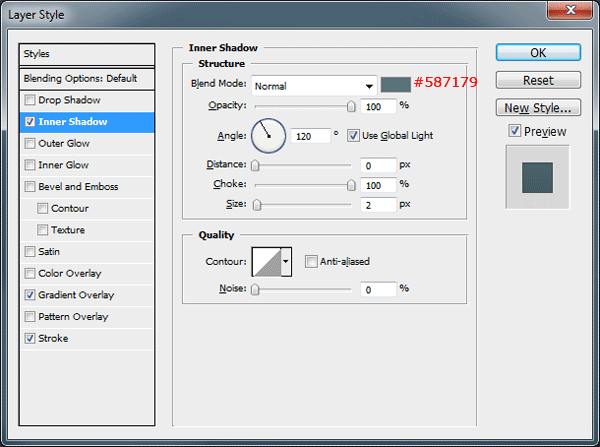Uncheck the Inner Shadow checkbox
The width and height of the screenshot is (600, 447).
(30, 122)
